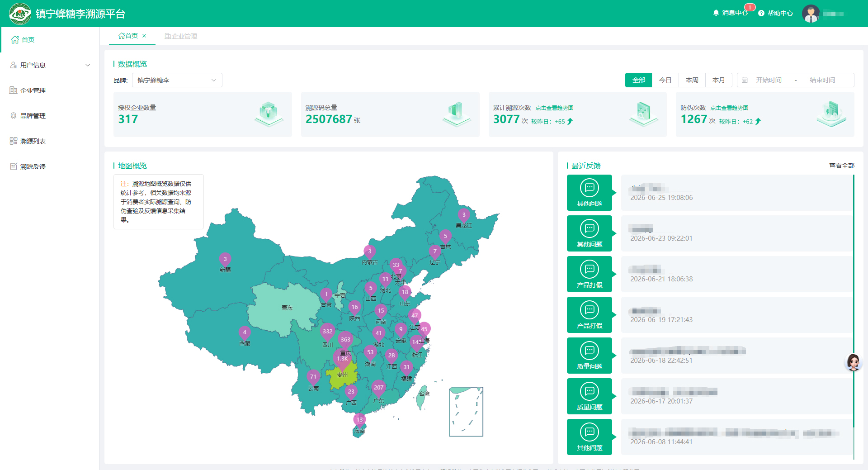Click the 13 marker on 海南
868x470 pixels.
coord(359,420)
